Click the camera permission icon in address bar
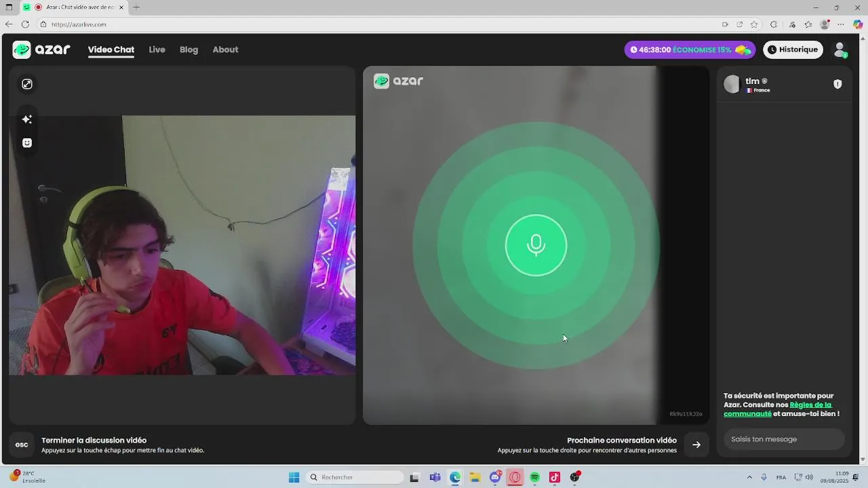The width and height of the screenshot is (868, 488). tap(725, 24)
